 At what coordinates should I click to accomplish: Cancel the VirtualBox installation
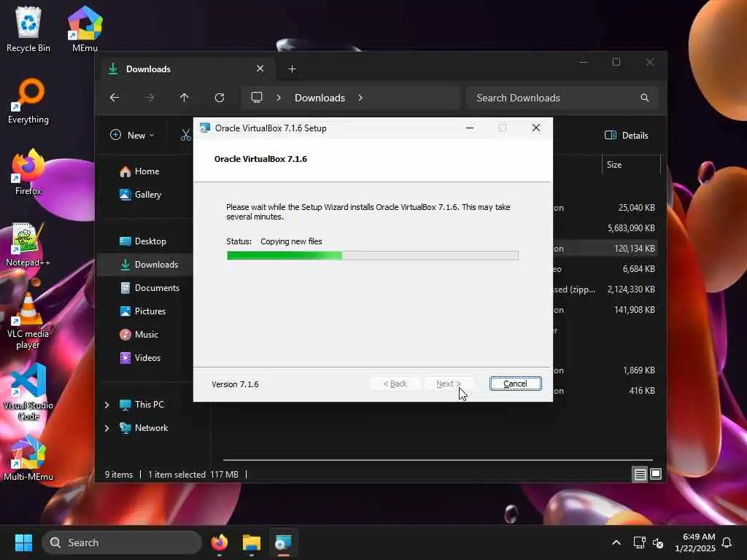click(x=516, y=384)
